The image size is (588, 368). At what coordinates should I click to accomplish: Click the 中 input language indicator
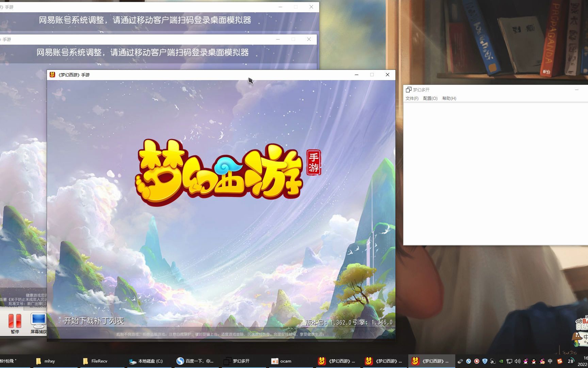[x=550, y=361]
